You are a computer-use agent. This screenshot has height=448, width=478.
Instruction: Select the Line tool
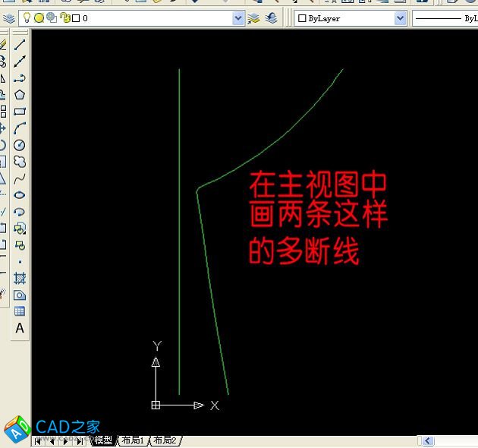pos(20,45)
